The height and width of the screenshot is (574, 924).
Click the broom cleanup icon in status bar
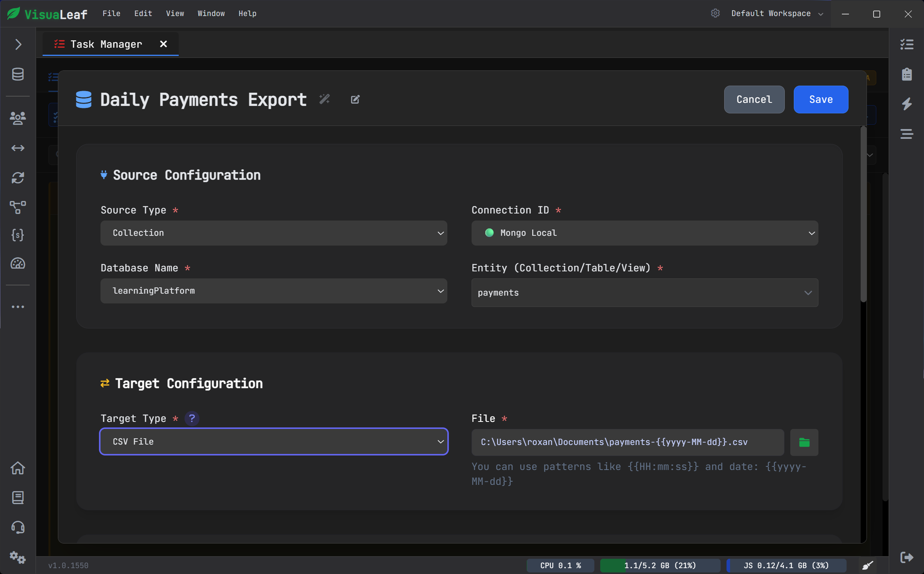tap(868, 565)
